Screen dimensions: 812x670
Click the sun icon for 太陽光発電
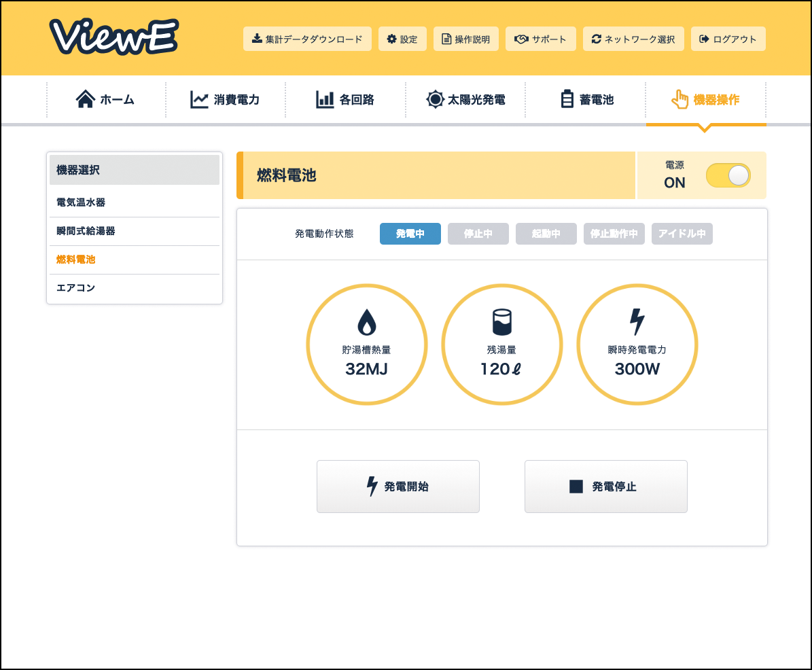[435, 99]
